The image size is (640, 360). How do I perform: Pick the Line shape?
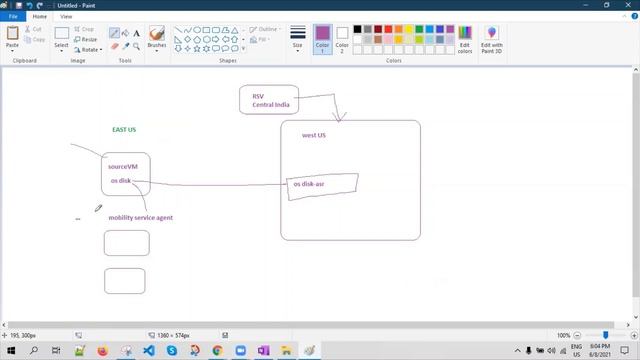click(178, 30)
